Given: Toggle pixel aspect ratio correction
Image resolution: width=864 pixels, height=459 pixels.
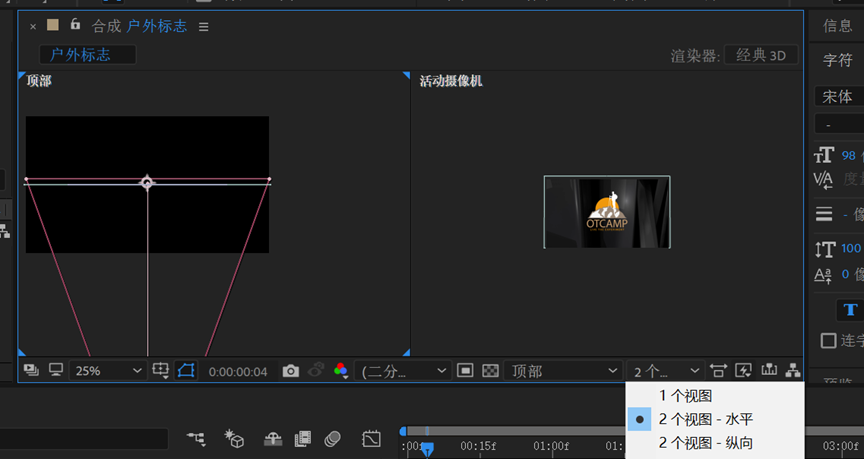Looking at the screenshot, I should [x=718, y=370].
